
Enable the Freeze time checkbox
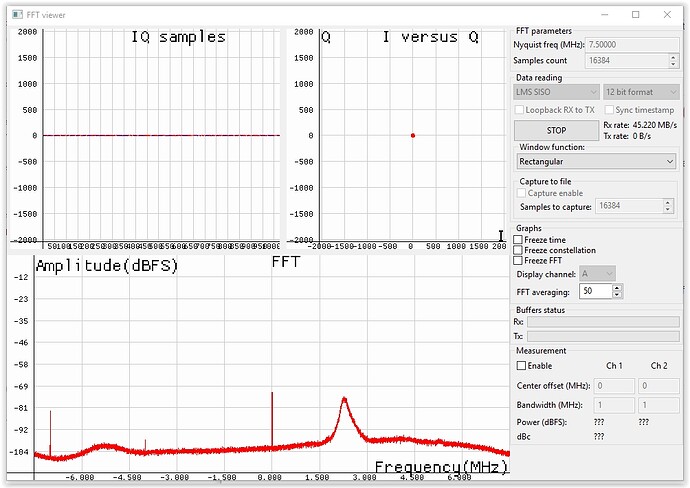point(518,240)
